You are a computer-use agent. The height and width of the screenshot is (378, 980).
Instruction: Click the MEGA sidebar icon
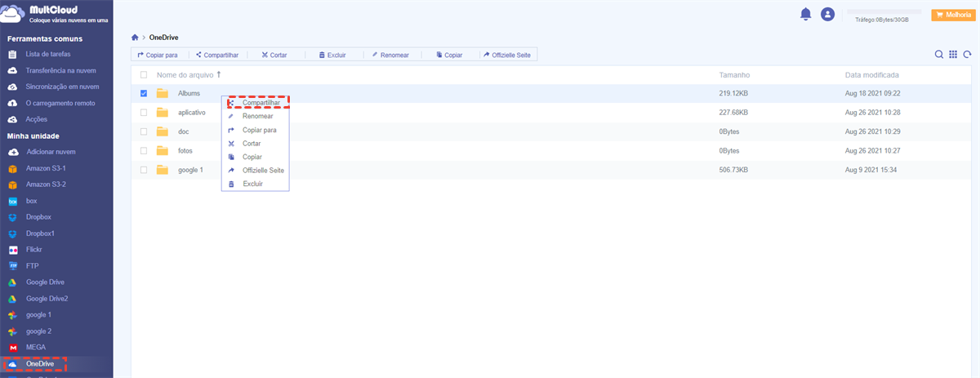(12, 348)
